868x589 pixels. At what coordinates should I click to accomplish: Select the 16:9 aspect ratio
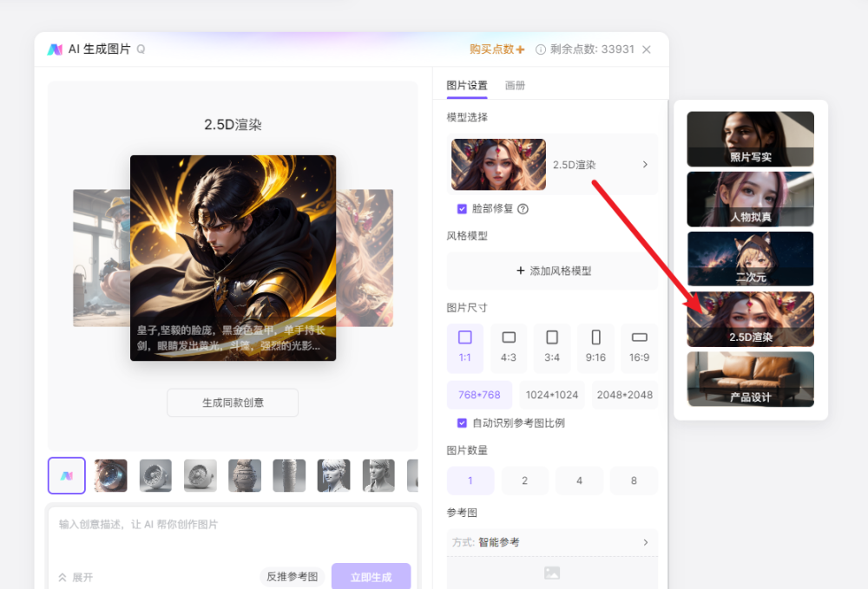coord(640,347)
